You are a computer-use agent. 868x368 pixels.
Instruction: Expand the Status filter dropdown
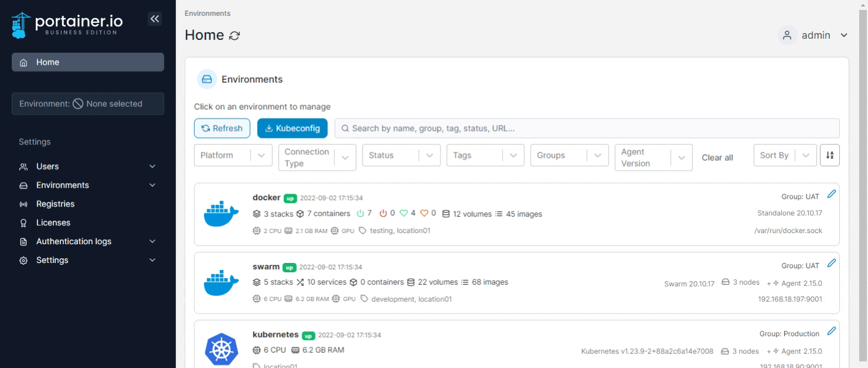(x=401, y=156)
